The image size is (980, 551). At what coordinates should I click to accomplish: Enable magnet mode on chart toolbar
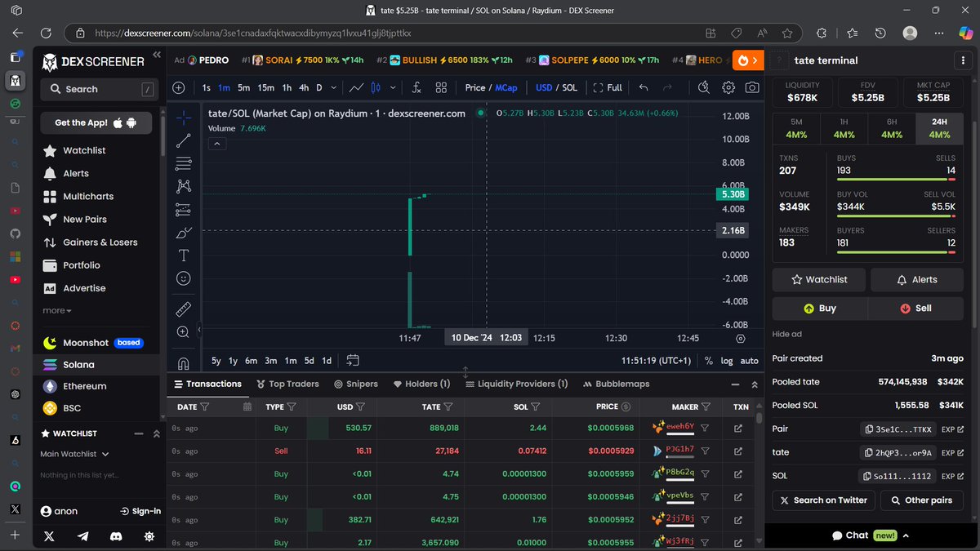click(184, 362)
